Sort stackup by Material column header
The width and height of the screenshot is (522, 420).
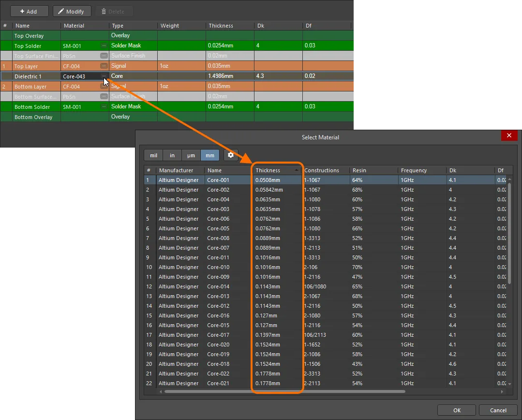tap(85, 26)
